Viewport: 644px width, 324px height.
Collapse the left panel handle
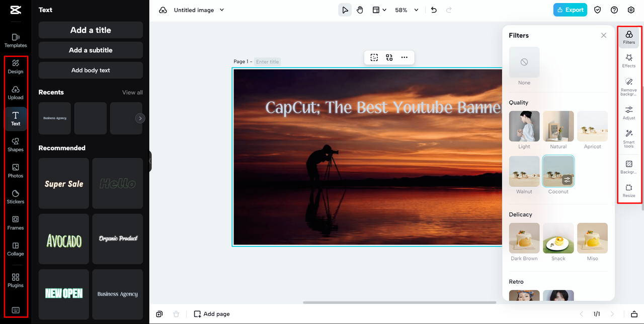coord(150,162)
